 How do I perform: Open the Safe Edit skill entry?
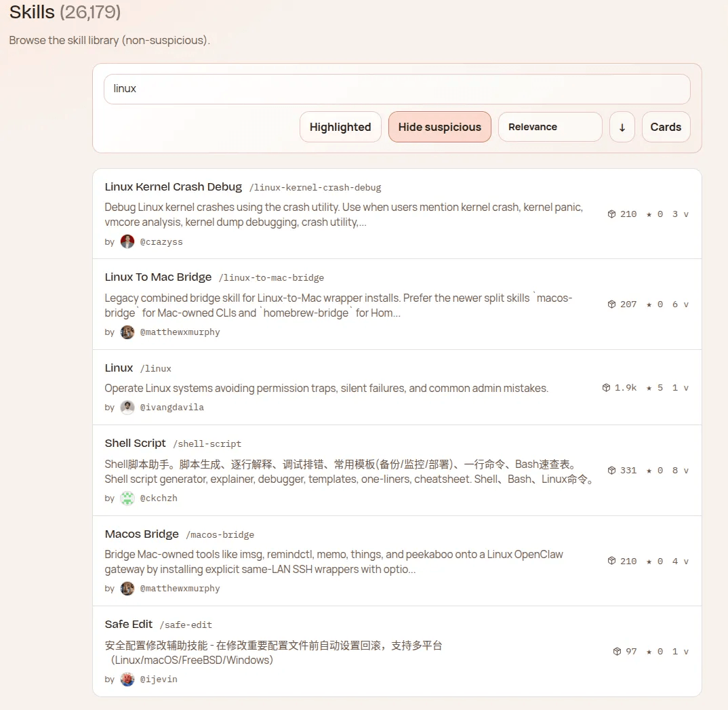tap(129, 624)
